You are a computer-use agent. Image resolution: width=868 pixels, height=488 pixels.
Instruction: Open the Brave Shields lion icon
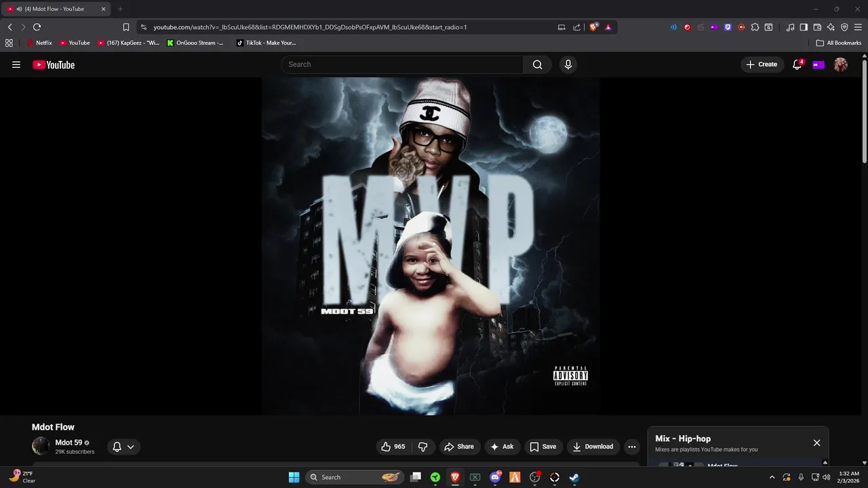pyautogui.click(x=593, y=27)
